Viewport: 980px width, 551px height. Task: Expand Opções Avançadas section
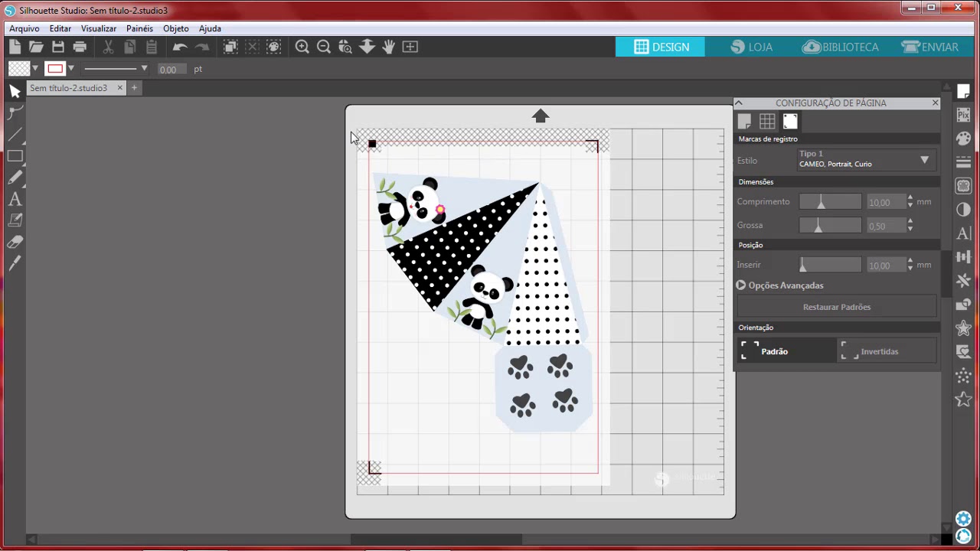(780, 285)
